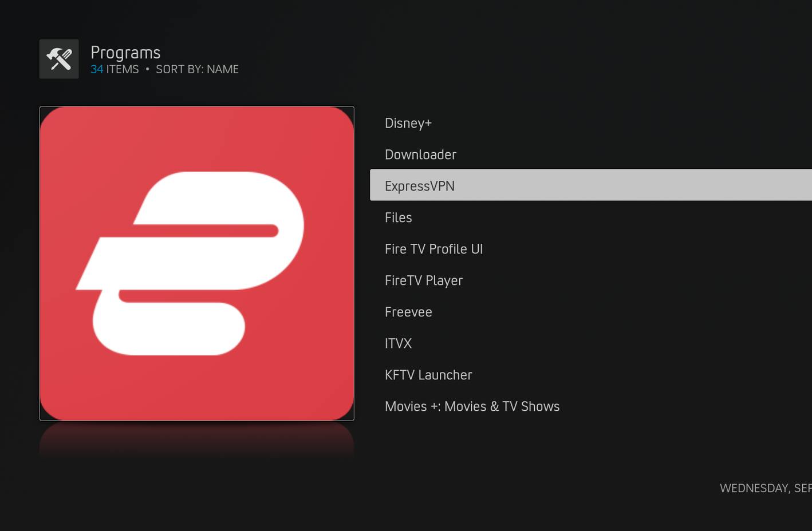Open the ExpressVPN app icon thumbnail
812x531 pixels.
tap(197, 263)
